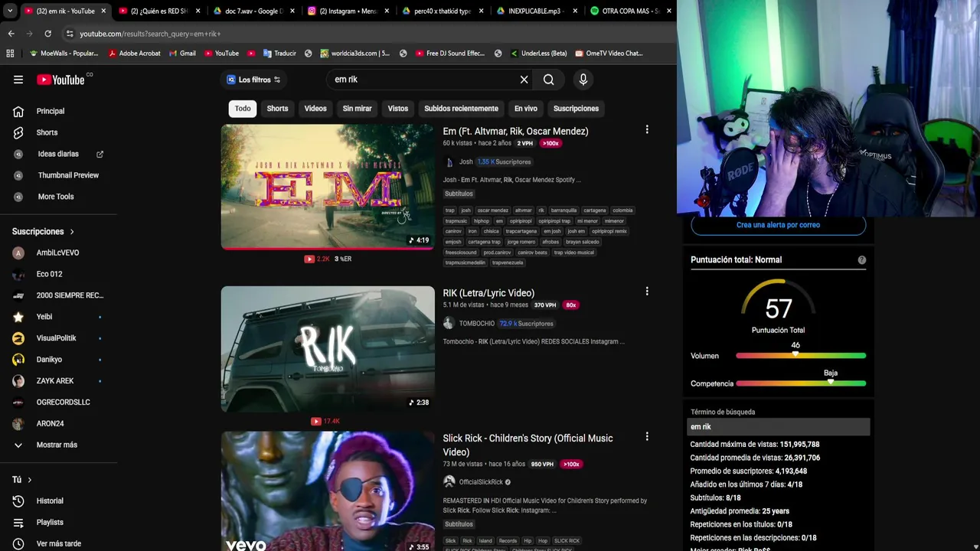Select the Todo filter chip
The width and height of the screenshot is (980, 551).
243,109
